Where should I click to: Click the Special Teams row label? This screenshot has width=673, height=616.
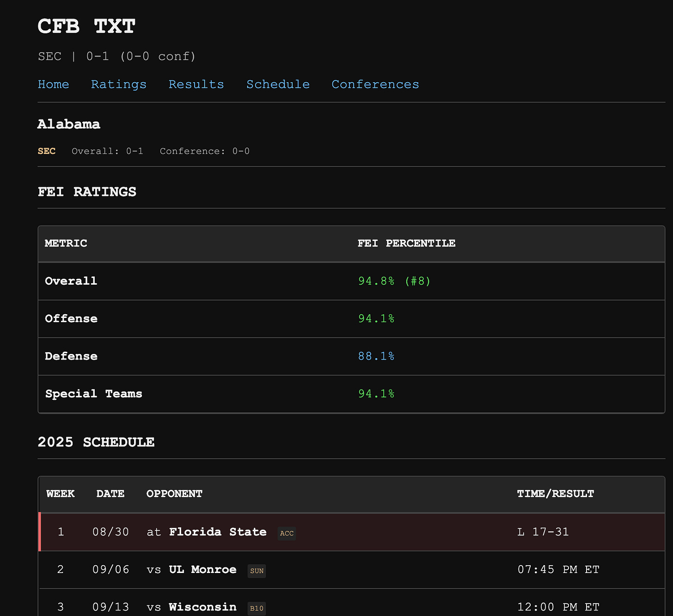click(x=93, y=394)
